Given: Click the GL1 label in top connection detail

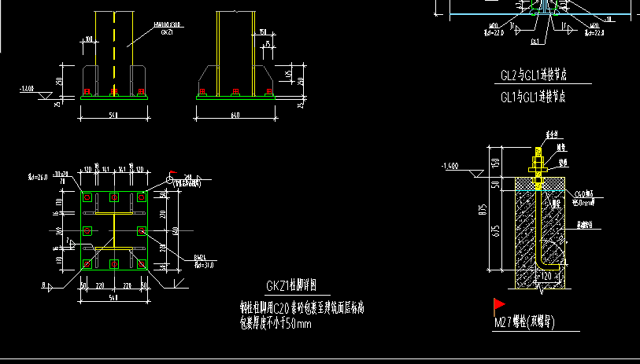Looking at the screenshot, I should [535, 42].
